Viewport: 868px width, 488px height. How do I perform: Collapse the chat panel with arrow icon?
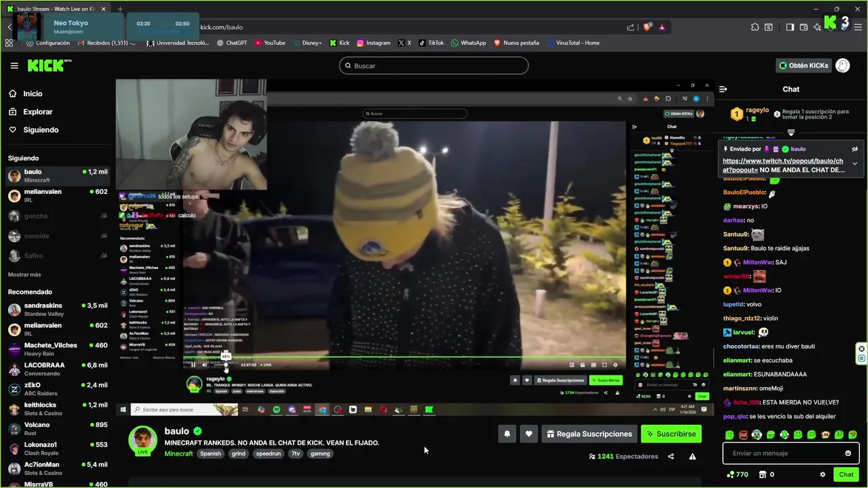coord(724,89)
